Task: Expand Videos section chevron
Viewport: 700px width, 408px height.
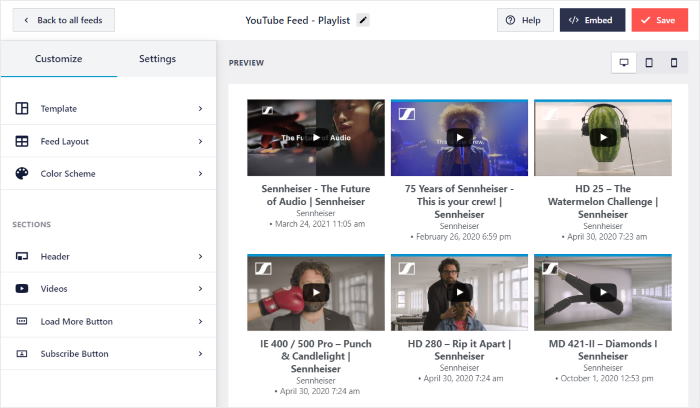Action: coord(200,289)
